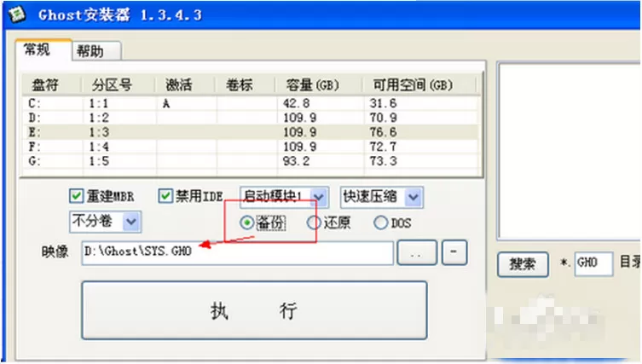The image size is (642, 364).
Task: Toggle the 重建MBR checkbox
Action: (x=76, y=196)
